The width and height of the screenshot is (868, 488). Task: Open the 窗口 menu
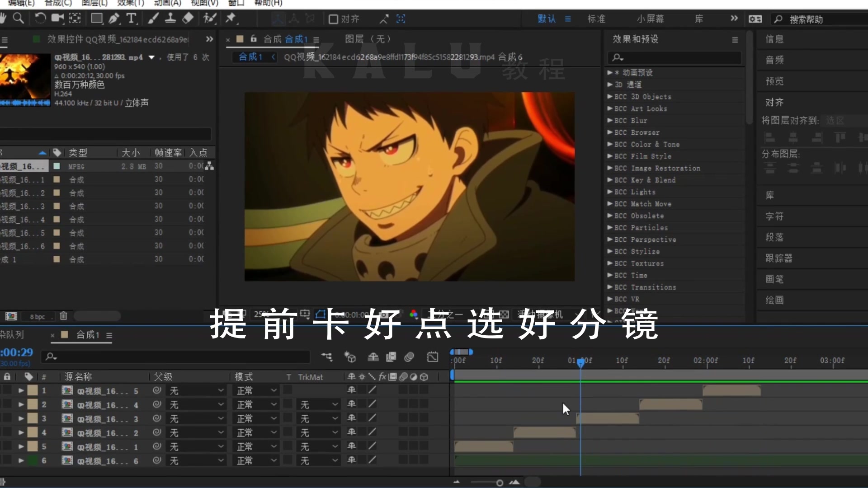[x=236, y=3]
